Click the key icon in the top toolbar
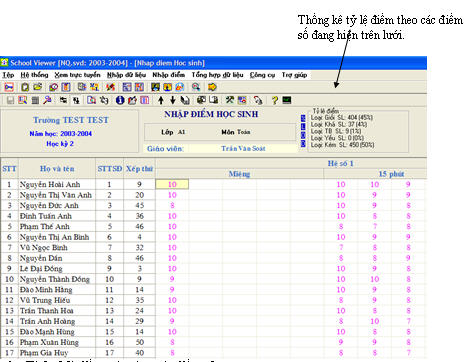The image size is (473, 362). [9, 87]
